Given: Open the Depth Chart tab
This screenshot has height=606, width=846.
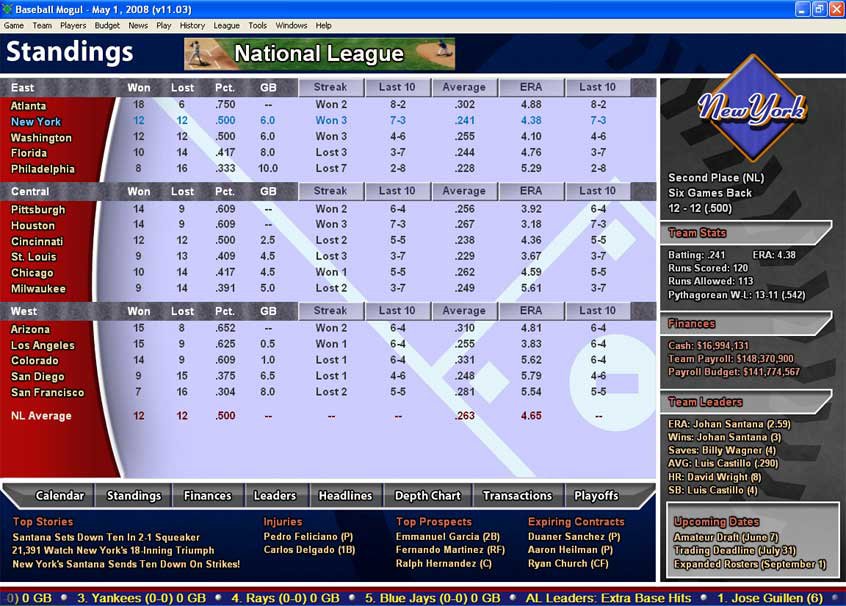Looking at the screenshot, I should [427, 496].
